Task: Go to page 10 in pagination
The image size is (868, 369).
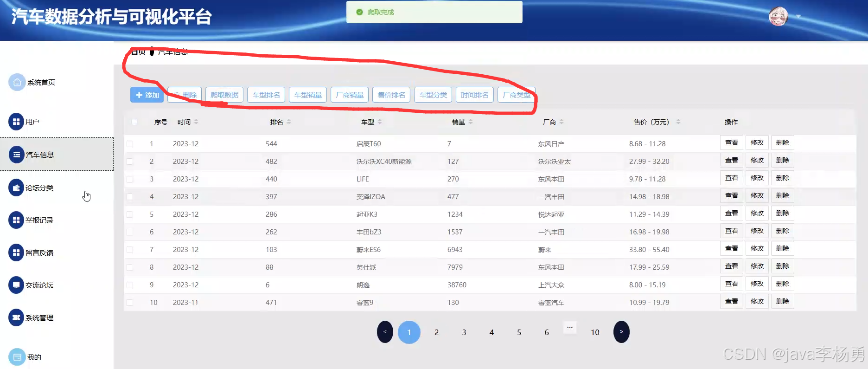Action: click(x=595, y=332)
